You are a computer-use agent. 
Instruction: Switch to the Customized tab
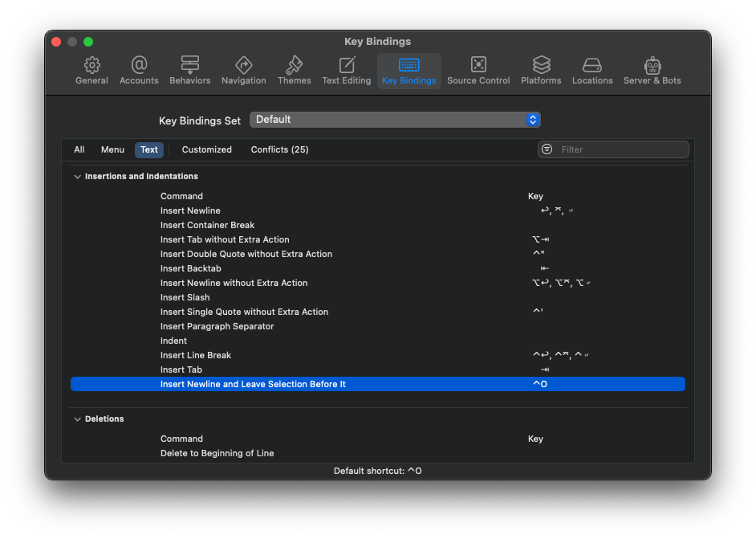point(206,149)
